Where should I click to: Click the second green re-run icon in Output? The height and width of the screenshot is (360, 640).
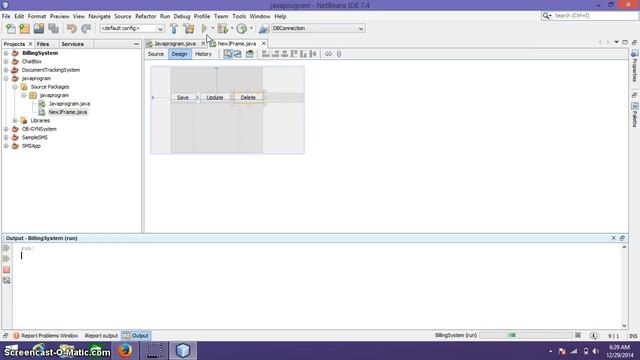pos(6,258)
